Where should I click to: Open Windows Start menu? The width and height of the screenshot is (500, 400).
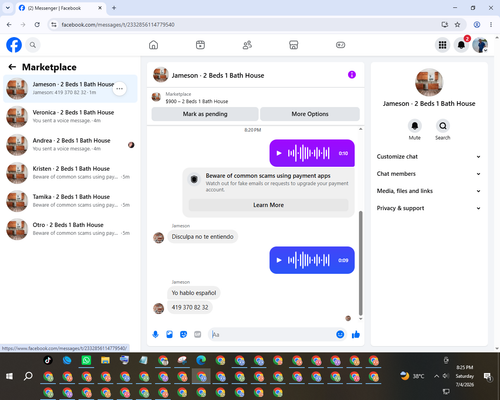9,376
